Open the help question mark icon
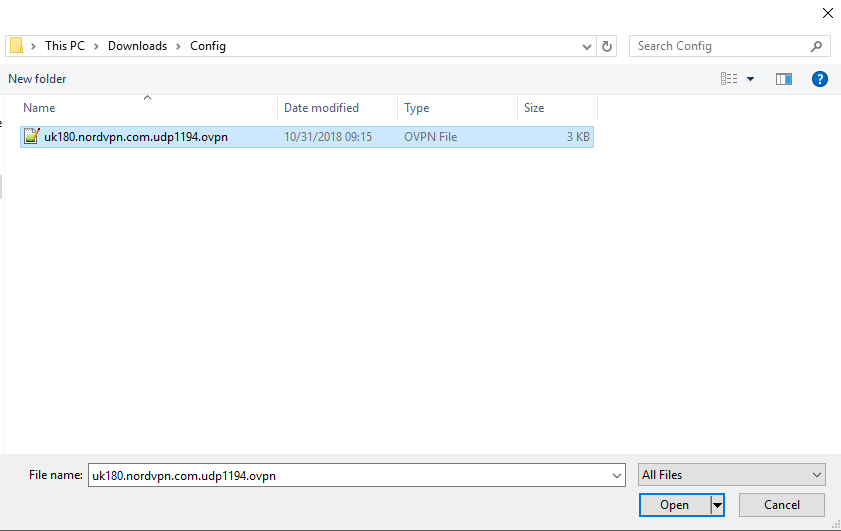Screen dimensions: 841x531 tap(820, 79)
